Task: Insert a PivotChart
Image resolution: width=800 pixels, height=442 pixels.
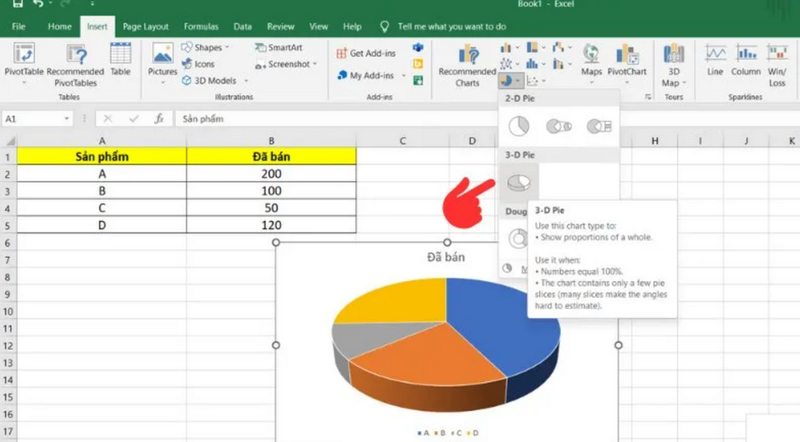Action: coord(627,62)
